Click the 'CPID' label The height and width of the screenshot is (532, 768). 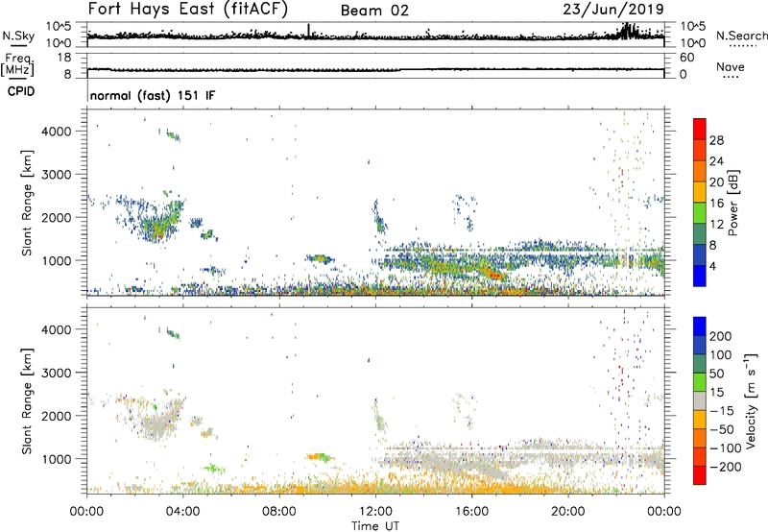pyautogui.click(x=21, y=91)
